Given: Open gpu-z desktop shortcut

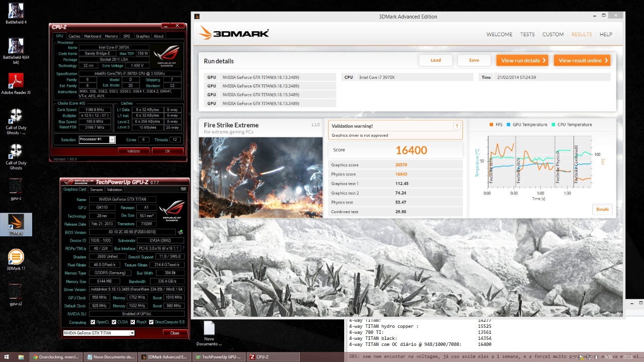Looking at the screenshot, I should pyautogui.click(x=16, y=189).
